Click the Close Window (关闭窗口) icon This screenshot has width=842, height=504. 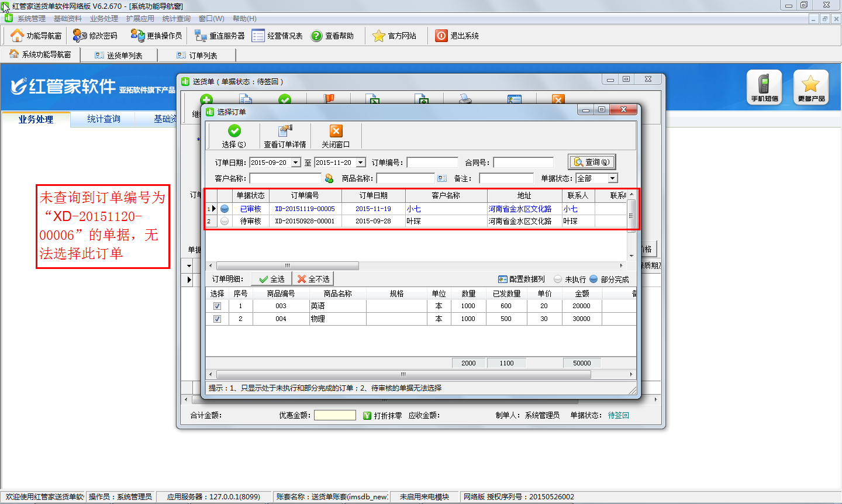tap(336, 132)
